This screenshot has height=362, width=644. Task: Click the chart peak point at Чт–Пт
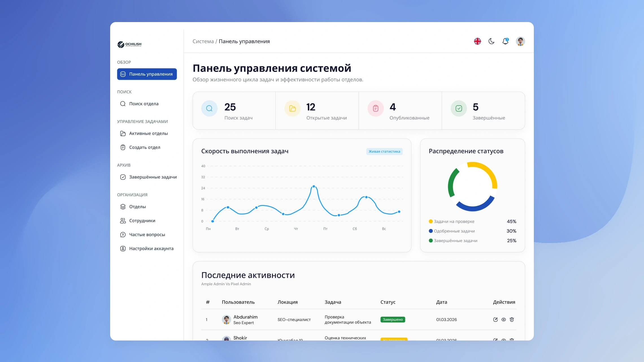pyautogui.click(x=314, y=186)
